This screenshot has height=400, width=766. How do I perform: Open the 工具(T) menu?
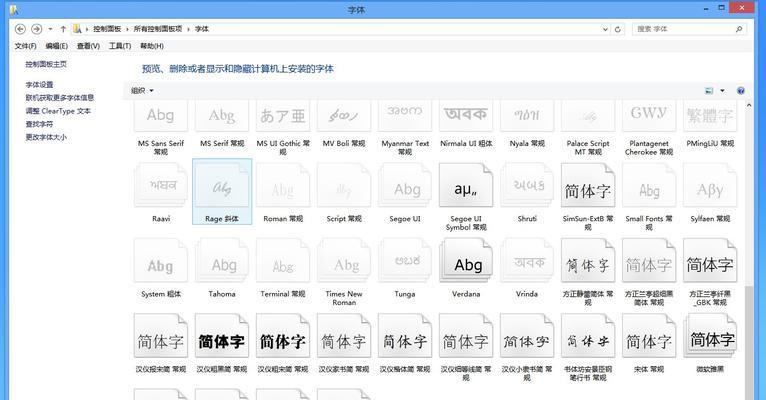click(x=120, y=46)
